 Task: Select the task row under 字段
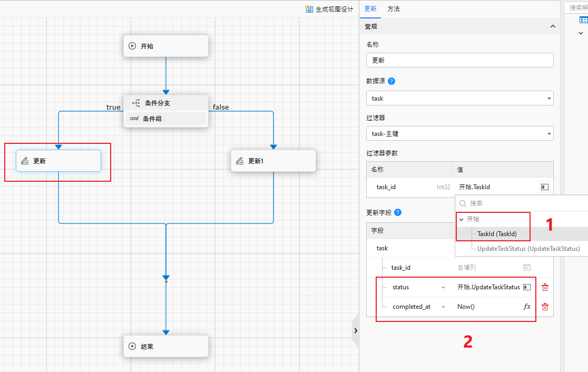click(x=382, y=248)
